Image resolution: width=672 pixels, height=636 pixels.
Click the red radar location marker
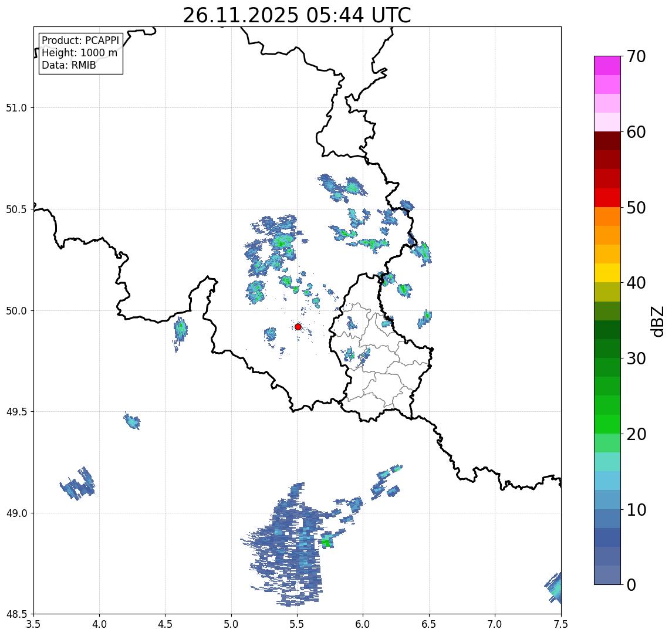pos(298,327)
